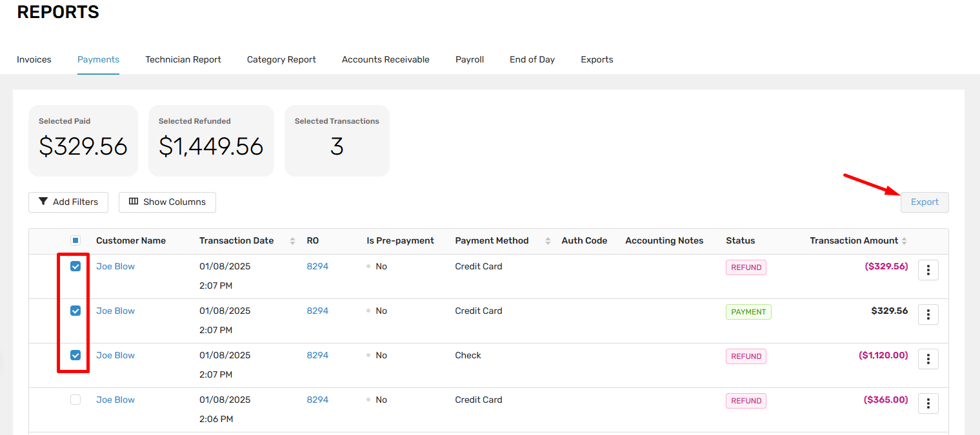980x435 pixels.
Task: Open the End of Day tab
Action: coord(532,59)
